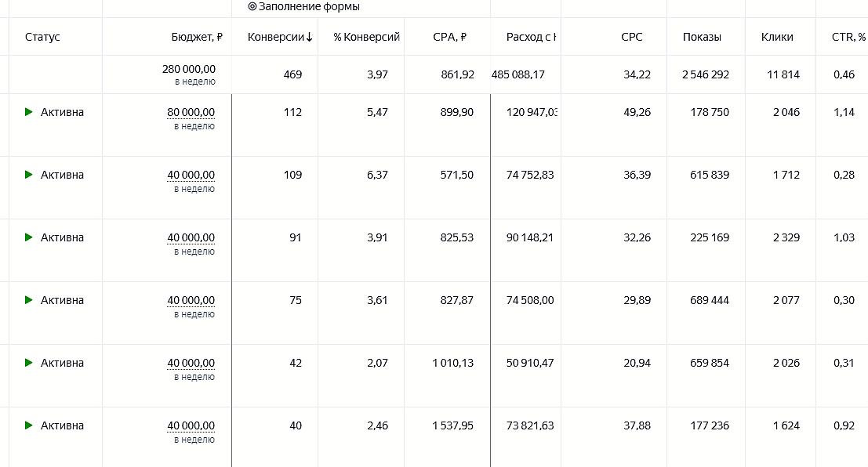
Task: Click the Бюджет, ₽ column header
Action: click(x=197, y=37)
